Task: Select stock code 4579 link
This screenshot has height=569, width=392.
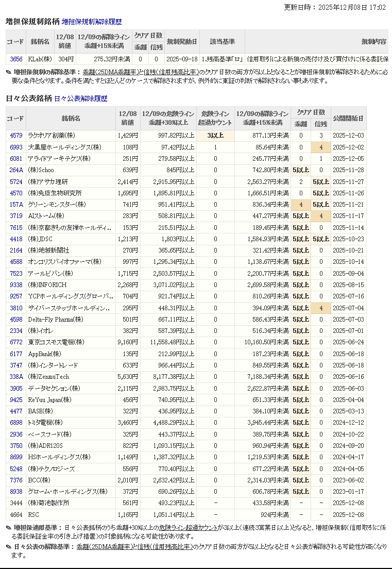Action: pos(16,136)
